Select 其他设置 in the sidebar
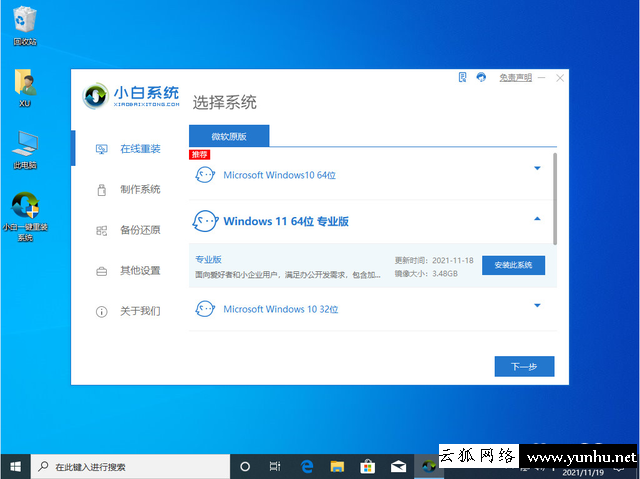The image size is (640, 479). point(140,271)
